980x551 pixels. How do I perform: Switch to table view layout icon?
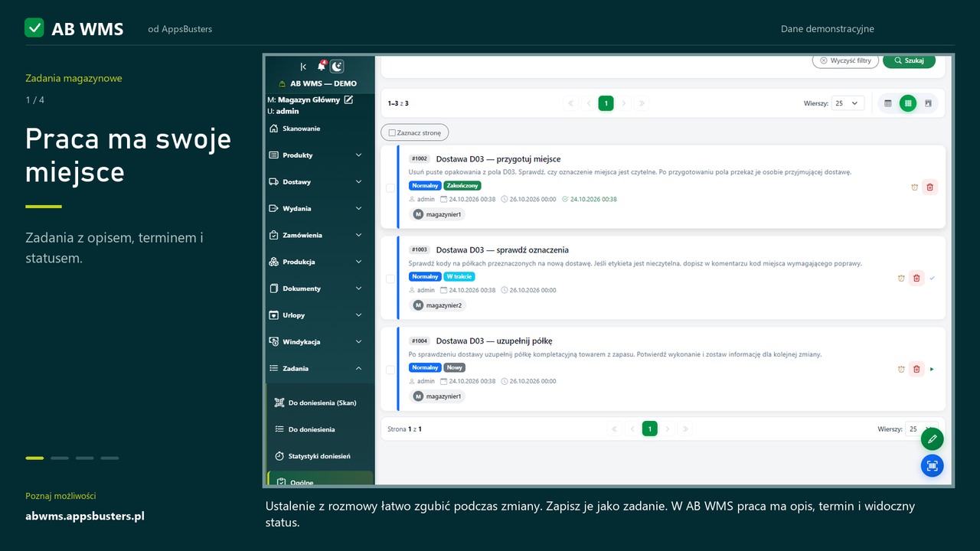[888, 103]
